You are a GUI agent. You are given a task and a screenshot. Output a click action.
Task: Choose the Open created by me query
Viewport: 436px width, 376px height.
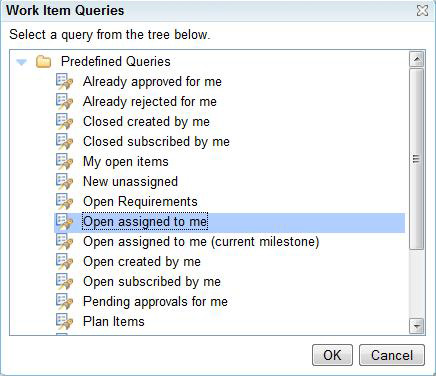pos(142,262)
